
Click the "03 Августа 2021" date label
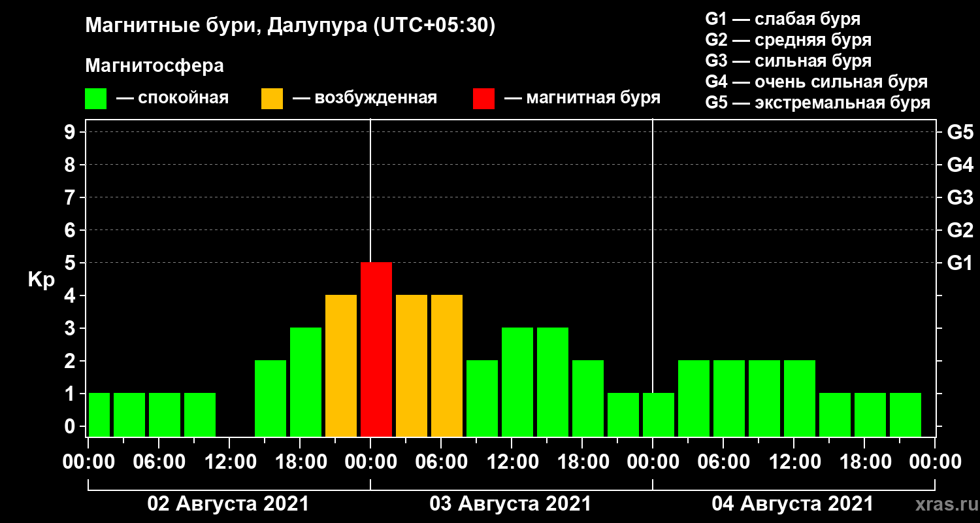pyautogui.click(x=510, y=504)
